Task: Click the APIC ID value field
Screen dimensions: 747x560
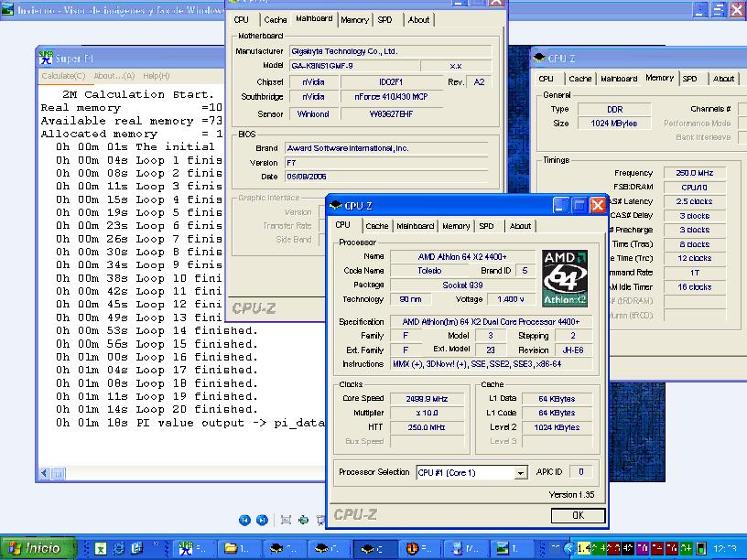Action: coord(580,472)
